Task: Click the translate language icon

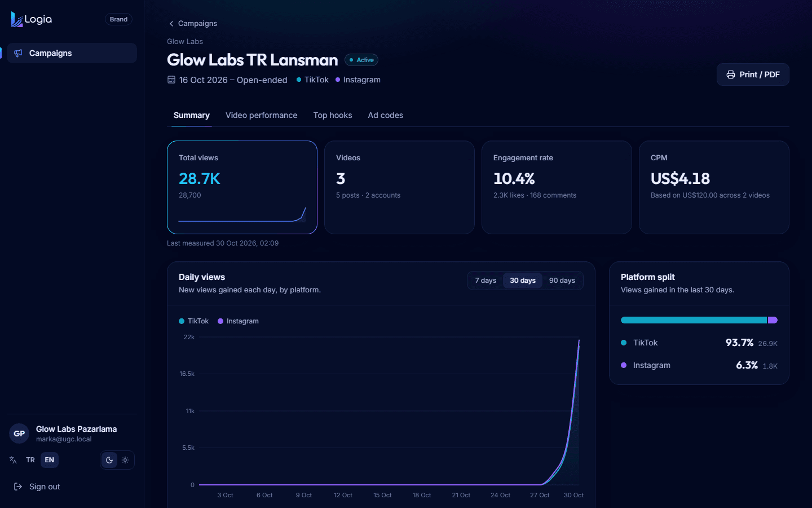Action: 13,460
